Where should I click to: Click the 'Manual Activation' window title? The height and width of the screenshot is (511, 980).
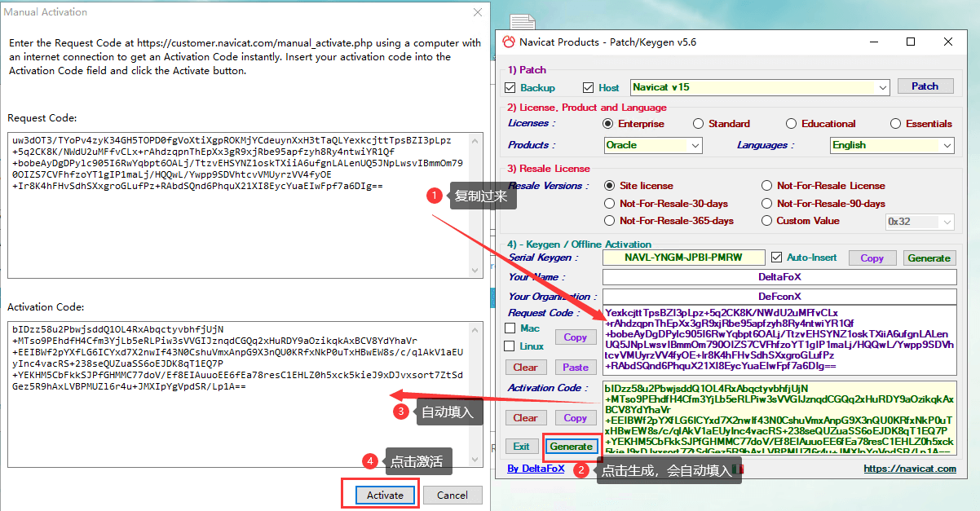pyautogui.click(x=46, y=12)
